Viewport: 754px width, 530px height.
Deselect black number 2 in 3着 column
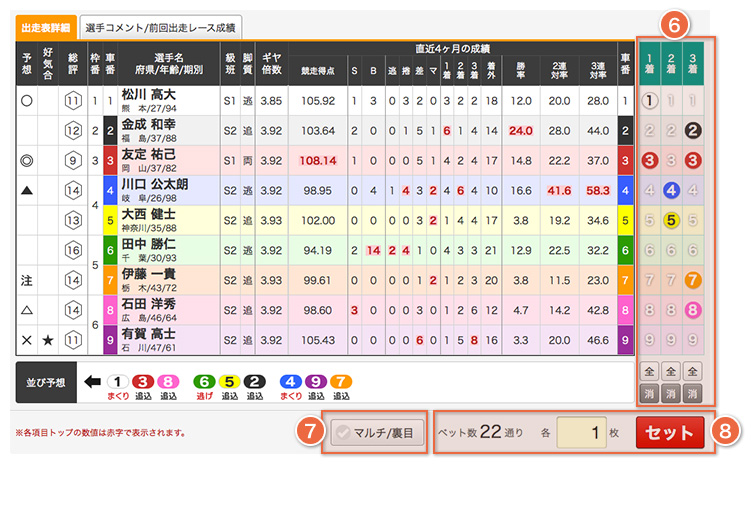[692, 130]
